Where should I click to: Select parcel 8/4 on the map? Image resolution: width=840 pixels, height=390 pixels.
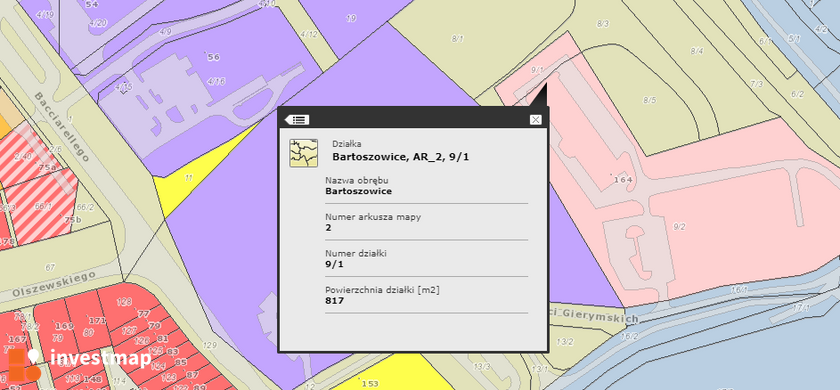pyautogui.click(x=696, y=51)
